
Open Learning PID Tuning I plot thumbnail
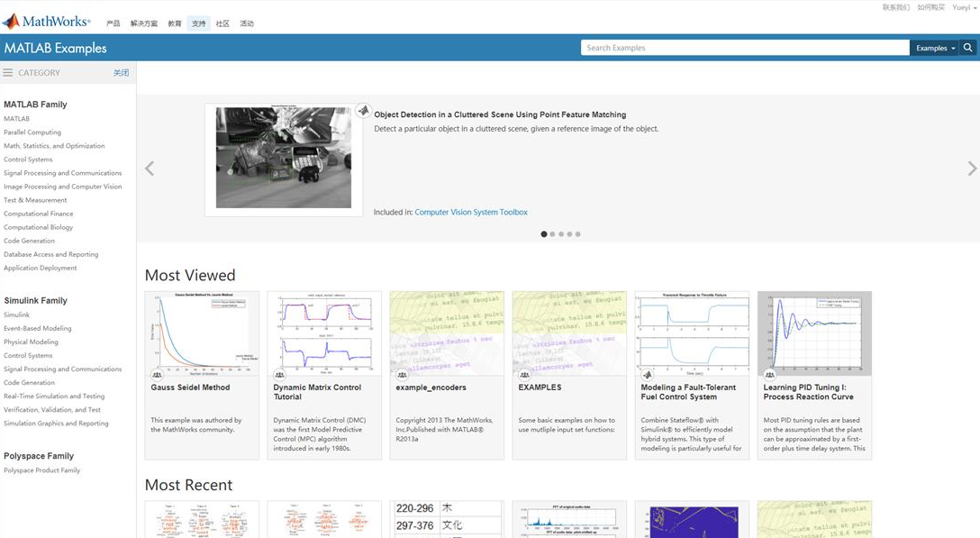pos(814,333)
